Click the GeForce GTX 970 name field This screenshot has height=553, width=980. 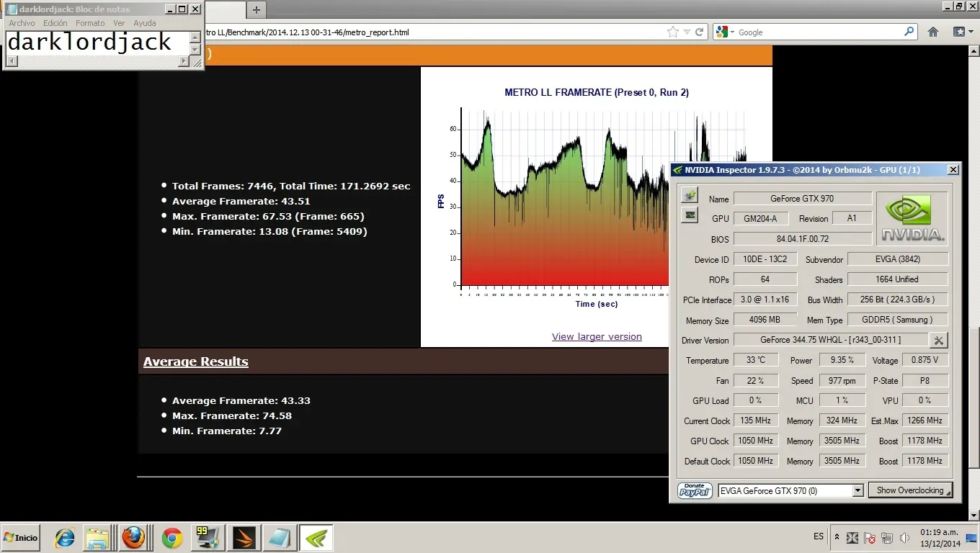click(802, 199)
